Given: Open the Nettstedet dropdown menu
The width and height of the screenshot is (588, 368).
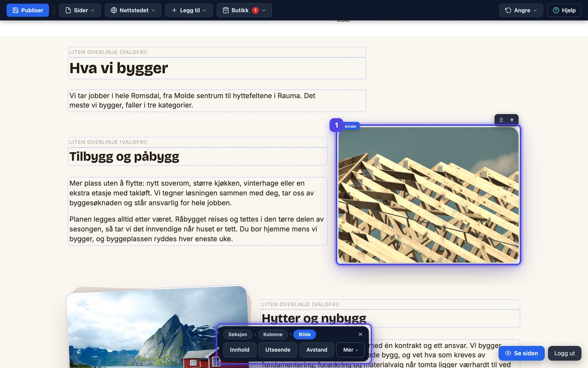Looking at the screenshot, I should (133, 10).
